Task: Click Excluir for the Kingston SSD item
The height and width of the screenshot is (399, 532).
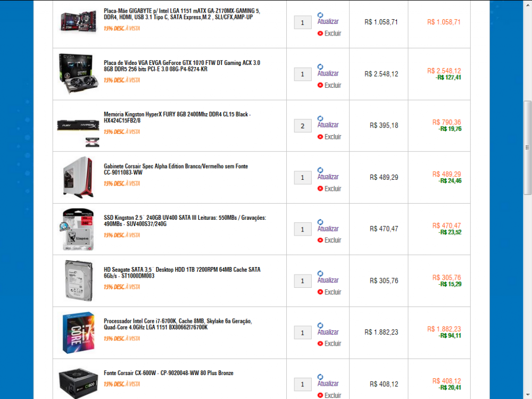Action: tap(332, 240)
